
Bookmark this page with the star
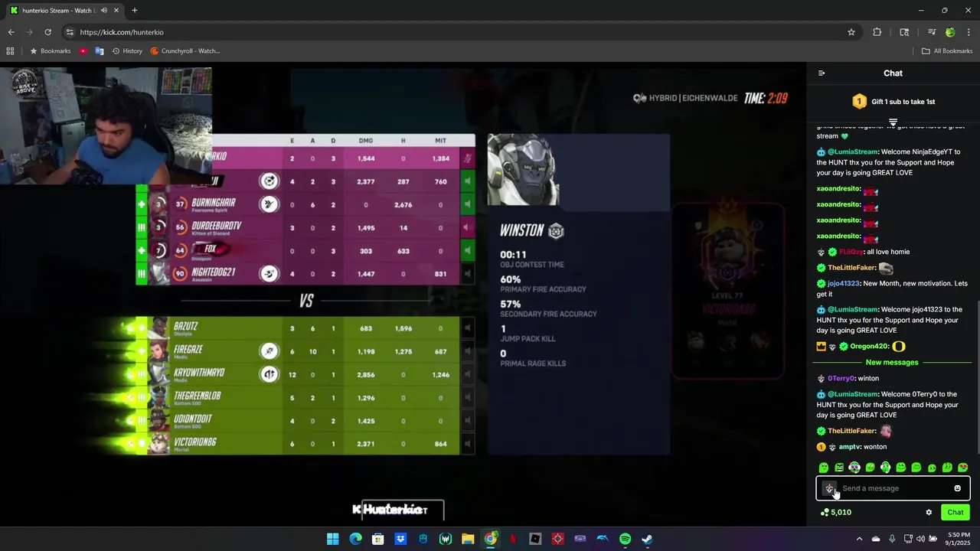(x=851, y=32)
